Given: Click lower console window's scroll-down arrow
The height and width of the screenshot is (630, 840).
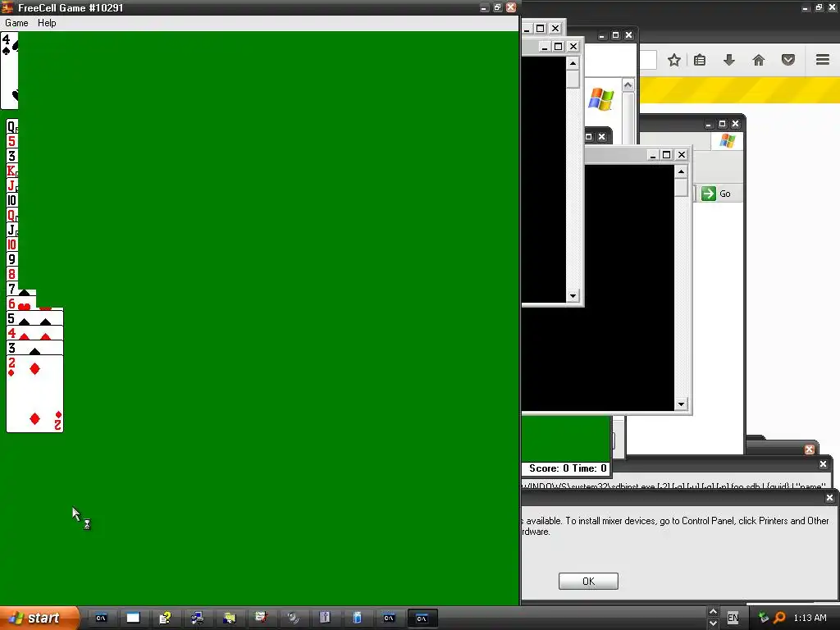Looking at the screenshot, I should point(681,404).
